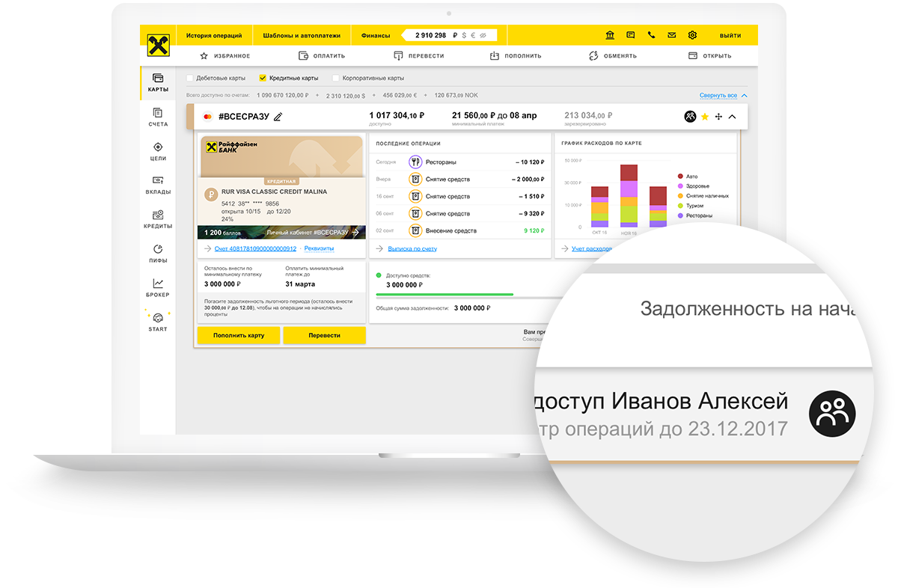Open the Выписка по счету link

click(x=412, y=248)
